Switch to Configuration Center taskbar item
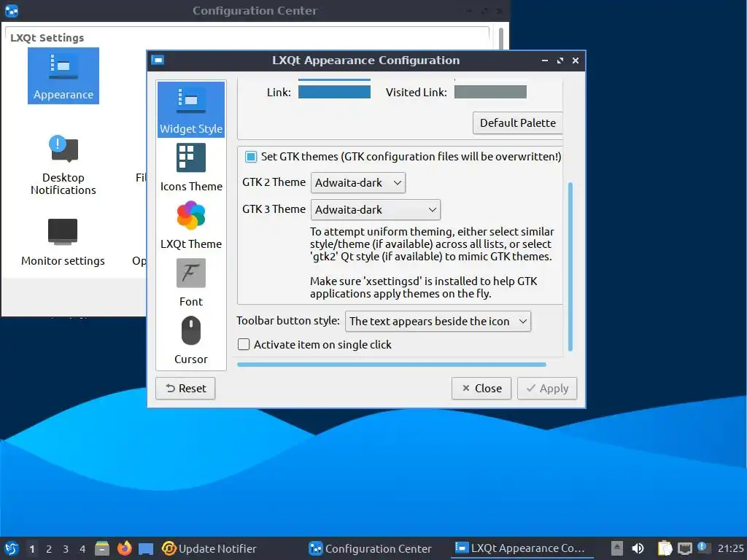 coord(370,548)
